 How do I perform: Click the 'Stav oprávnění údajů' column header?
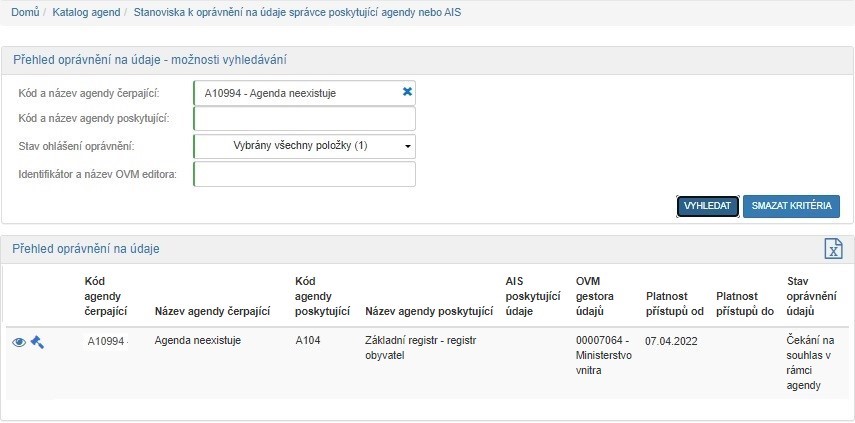click(809, 297)
